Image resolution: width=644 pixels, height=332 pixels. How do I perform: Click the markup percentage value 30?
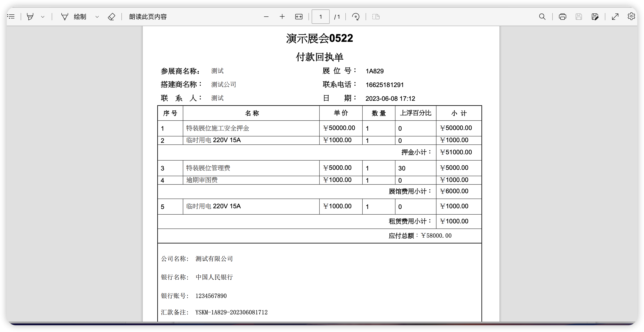pyautogui.click(x=402, y=168)
